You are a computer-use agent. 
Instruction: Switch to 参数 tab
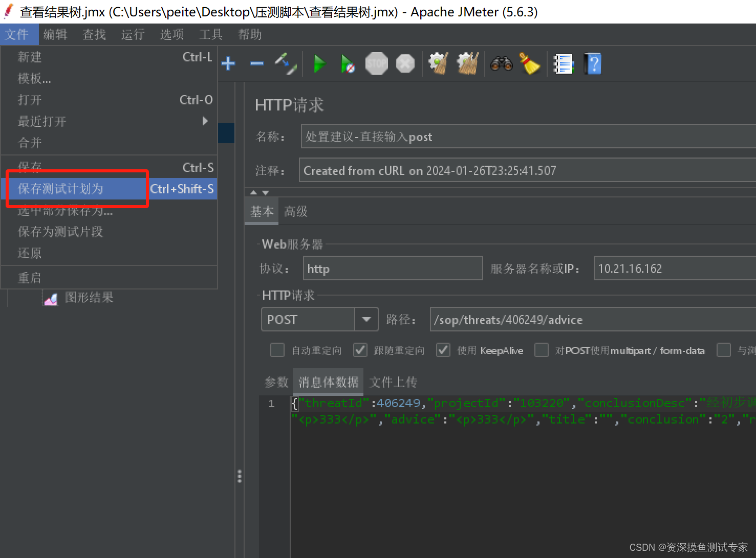276,382
